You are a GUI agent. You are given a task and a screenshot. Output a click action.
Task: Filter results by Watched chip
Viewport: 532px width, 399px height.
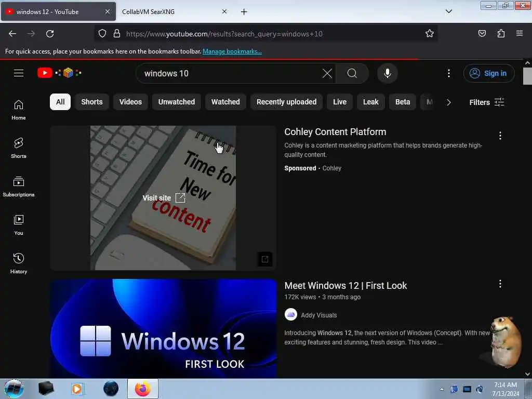(x=225, y=102)
